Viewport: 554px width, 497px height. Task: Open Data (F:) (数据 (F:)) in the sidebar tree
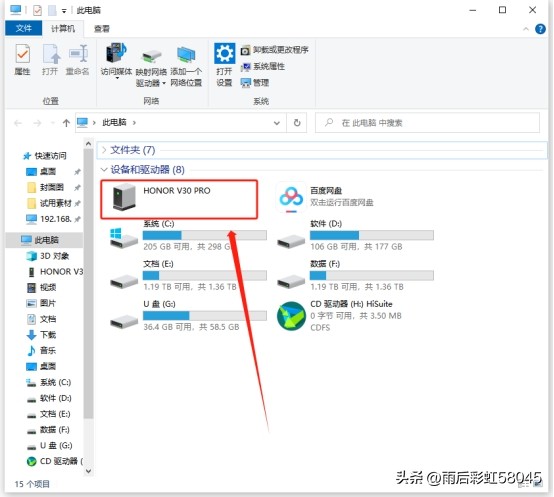pos(49,430)
